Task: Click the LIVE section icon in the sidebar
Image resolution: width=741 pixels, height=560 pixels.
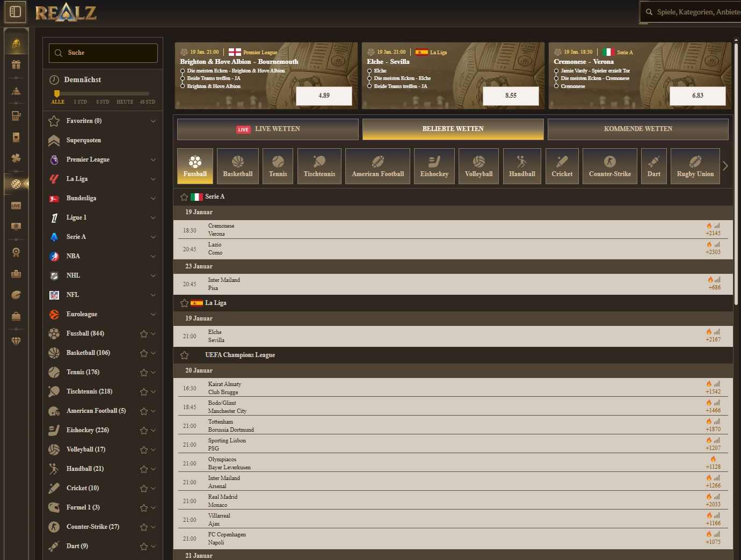Action: (x=16, y=205)
